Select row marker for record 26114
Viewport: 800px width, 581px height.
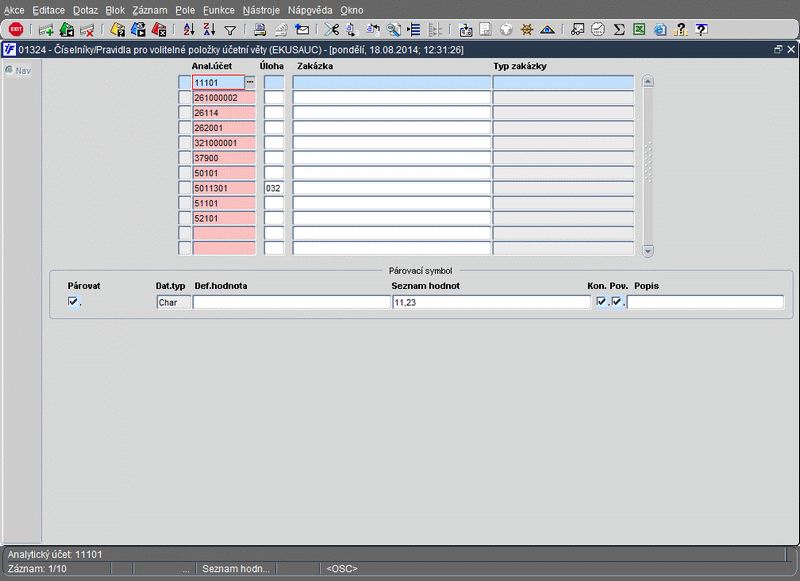pos(185,113)
